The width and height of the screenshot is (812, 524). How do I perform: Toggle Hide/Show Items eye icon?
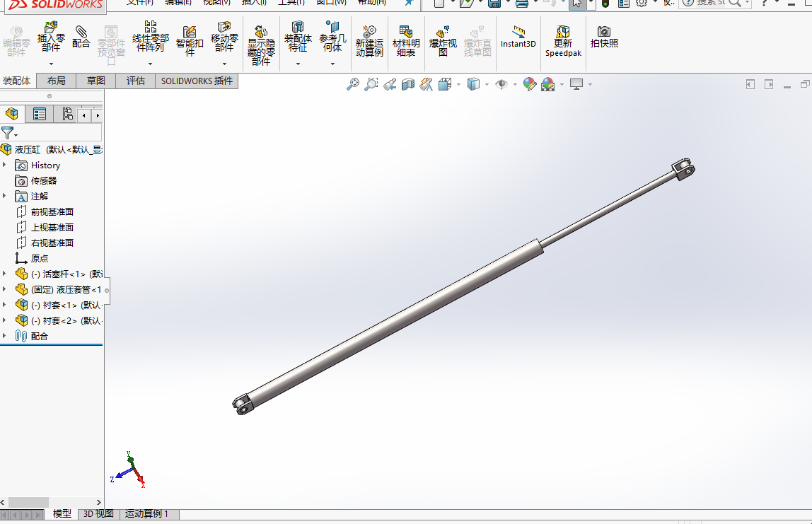(x=501, y=84)
